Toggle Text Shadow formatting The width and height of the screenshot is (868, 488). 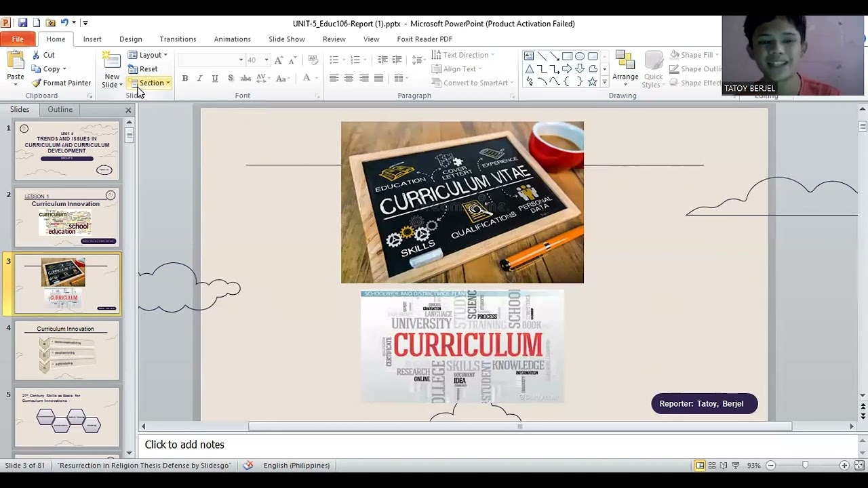click(x=231, y=79)
